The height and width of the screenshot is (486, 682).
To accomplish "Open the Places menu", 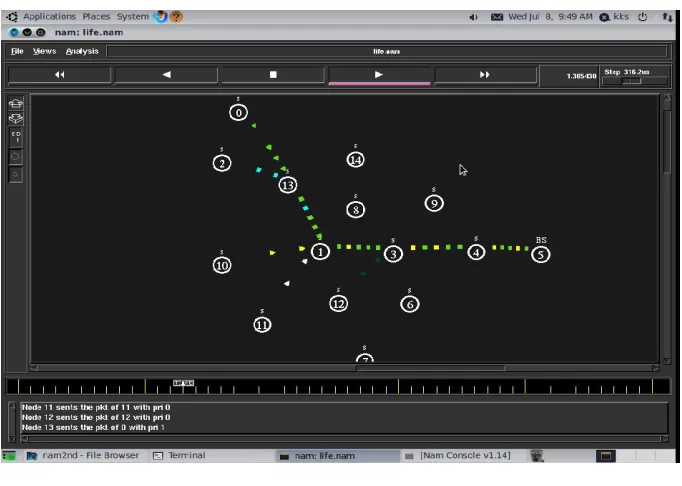I will click(x=96, y=17).
